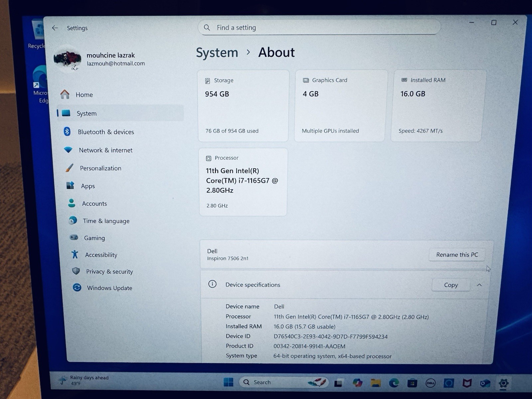The image size is (532, 399).
Task: Select System in the settings sidebar
Action: pos(120,113)
